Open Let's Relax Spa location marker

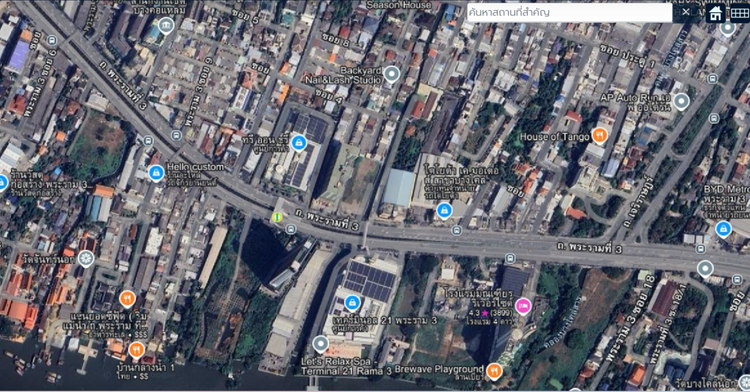(320, 344)
